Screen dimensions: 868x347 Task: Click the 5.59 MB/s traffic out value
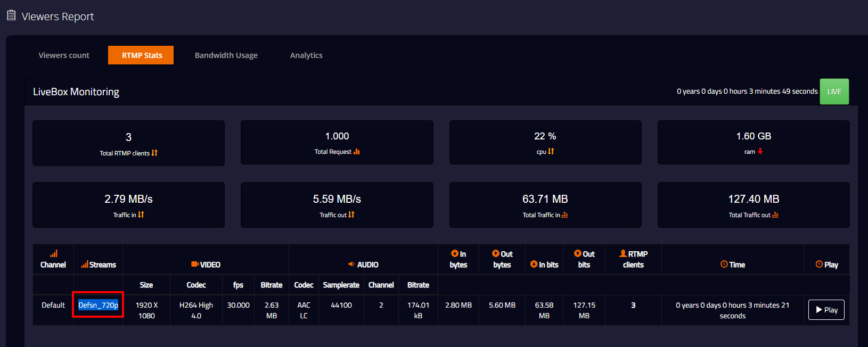337,199
